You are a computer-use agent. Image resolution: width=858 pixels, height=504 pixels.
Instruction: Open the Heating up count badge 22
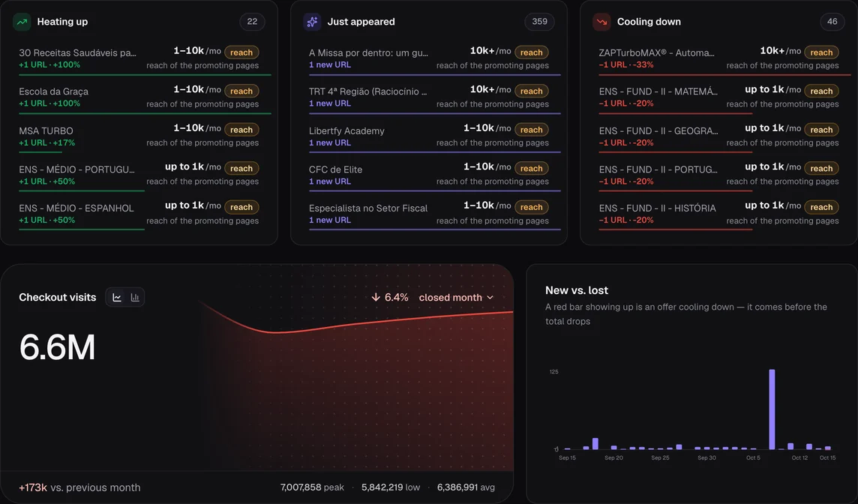tap(252, 21)
